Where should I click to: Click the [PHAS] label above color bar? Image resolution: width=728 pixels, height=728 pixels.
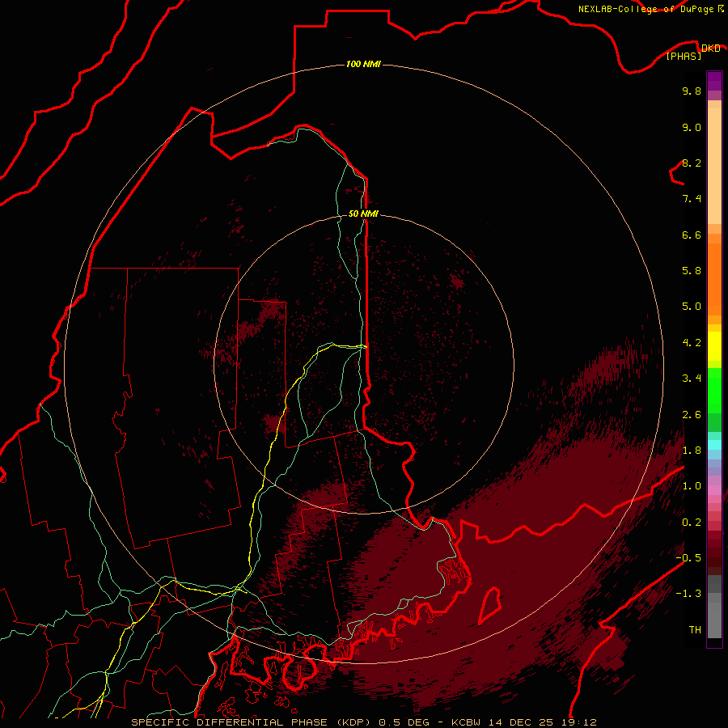(x=684, y=56)
